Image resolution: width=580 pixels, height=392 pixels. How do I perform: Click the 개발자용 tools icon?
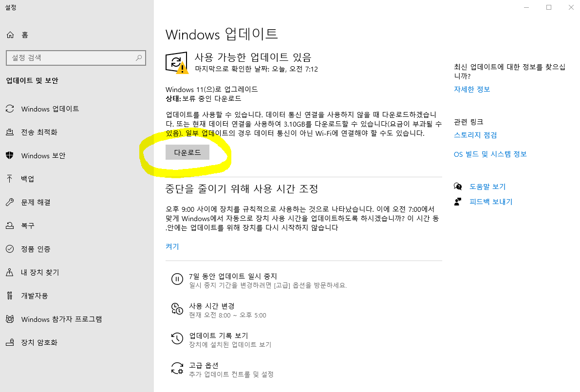pyautogui.click(x=10, y=296)
